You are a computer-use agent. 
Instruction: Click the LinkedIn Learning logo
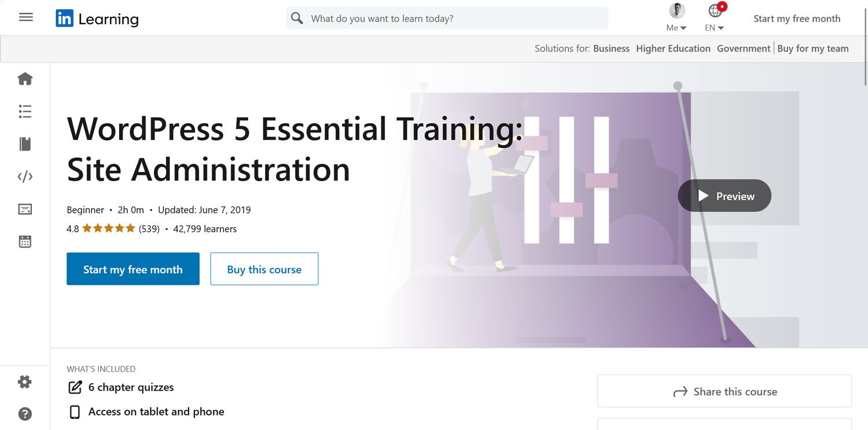pos(97,19)
